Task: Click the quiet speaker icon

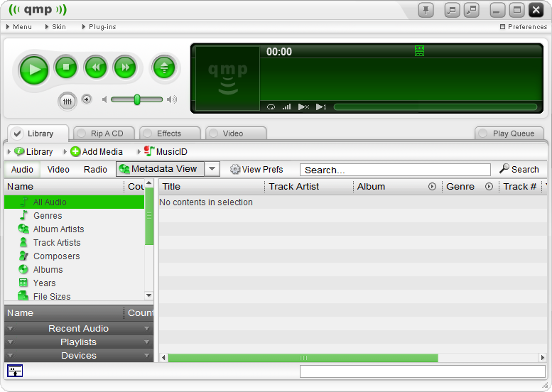Action: [x=104, y=99]
